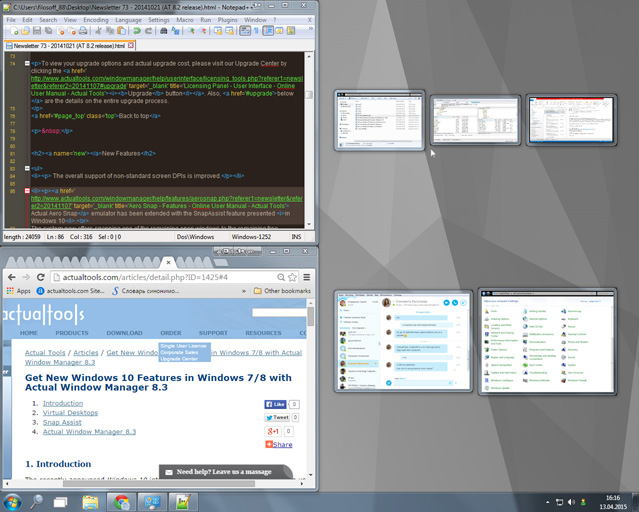Click the Replace icon in Notepad++ toolbar
This screenshot has height=512, width=639.
pos(175,31)
